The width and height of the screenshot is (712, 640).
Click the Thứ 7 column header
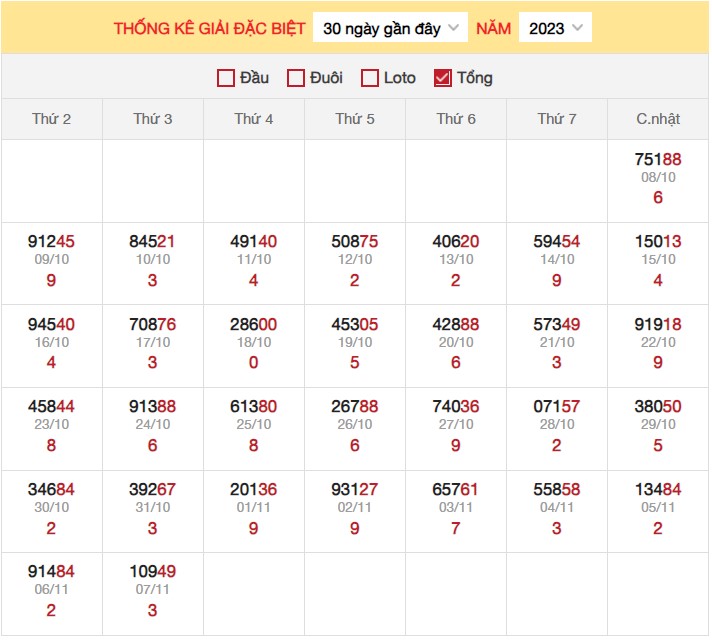[557, 119]
